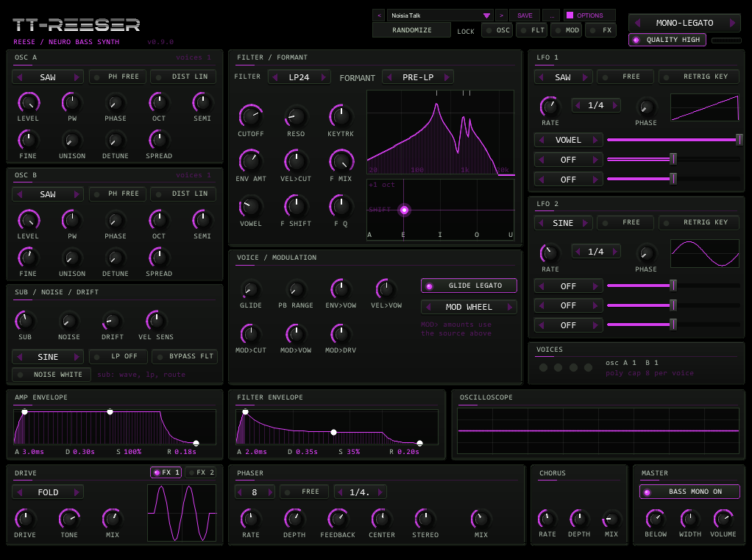Click the phaser FEEDBACK knob

click(x=338, y=519)
